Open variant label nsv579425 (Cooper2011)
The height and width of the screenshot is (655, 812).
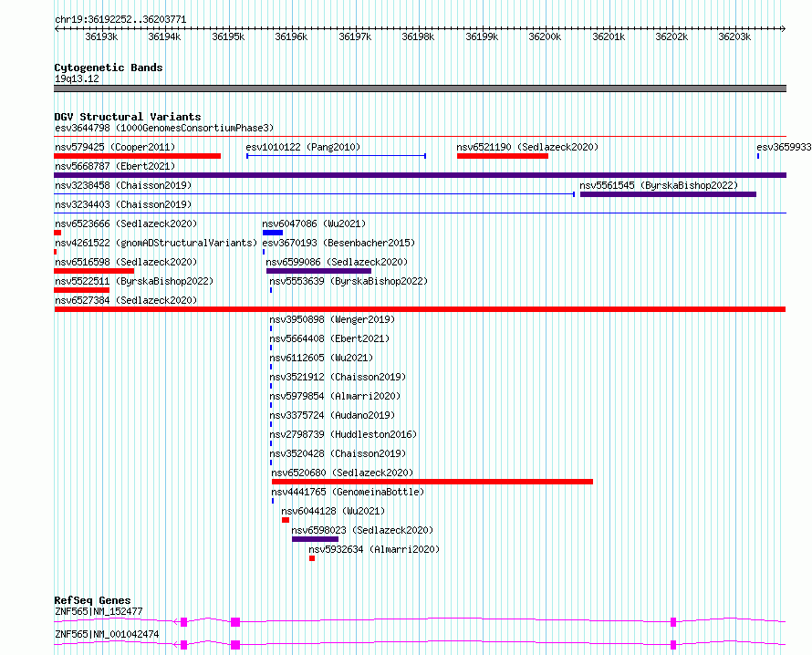115,147
